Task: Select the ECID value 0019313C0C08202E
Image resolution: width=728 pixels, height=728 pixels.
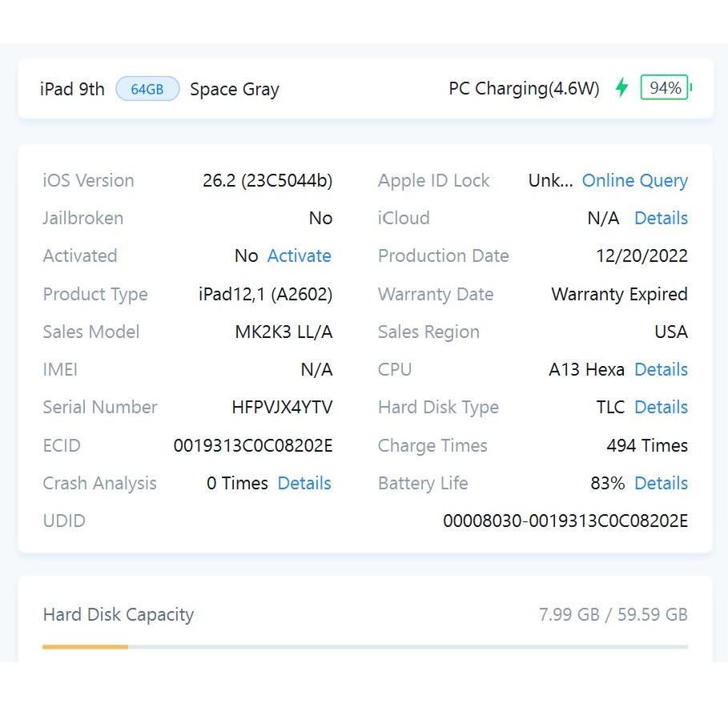Action: [x=253, y=446]
